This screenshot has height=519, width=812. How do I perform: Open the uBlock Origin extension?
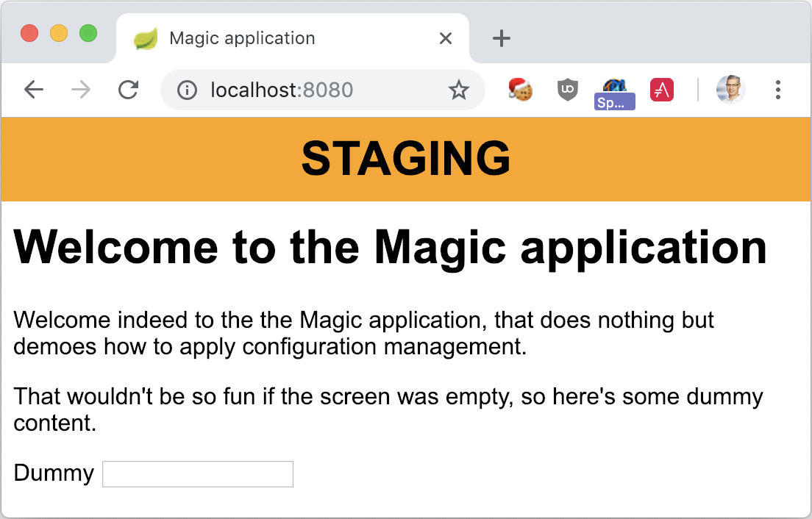click(x=567, y=89)
